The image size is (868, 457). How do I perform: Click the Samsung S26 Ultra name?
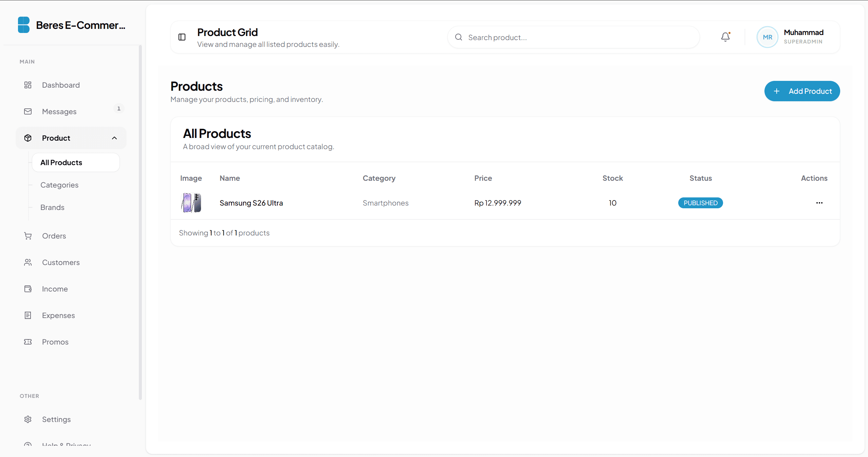click(251, 203)
